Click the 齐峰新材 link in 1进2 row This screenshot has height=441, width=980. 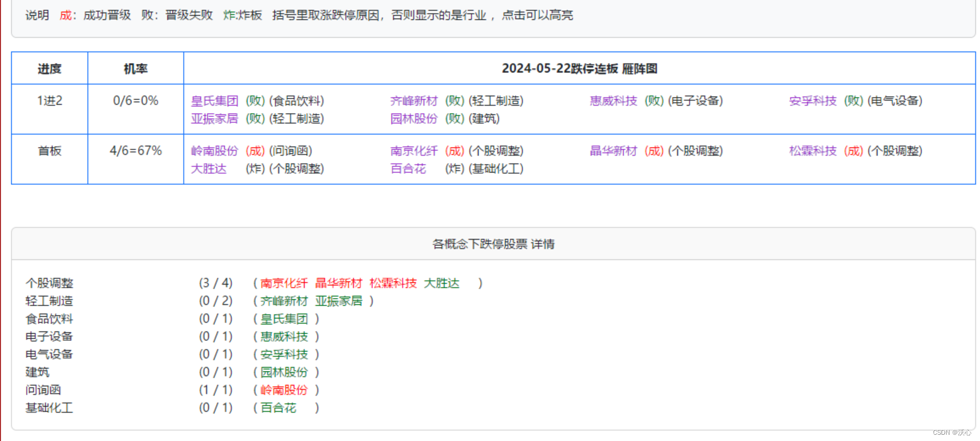(414, 101)
